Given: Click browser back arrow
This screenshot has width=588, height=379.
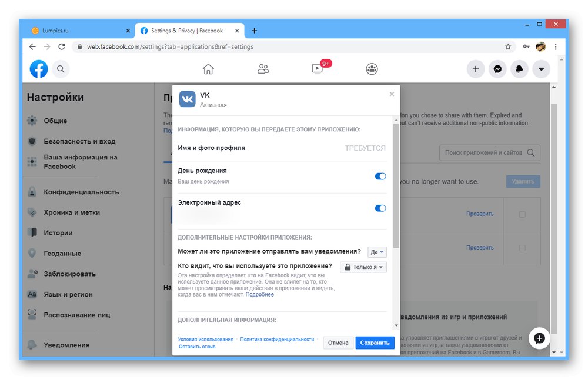Looking at the screenshot, I should coord(32,46).
